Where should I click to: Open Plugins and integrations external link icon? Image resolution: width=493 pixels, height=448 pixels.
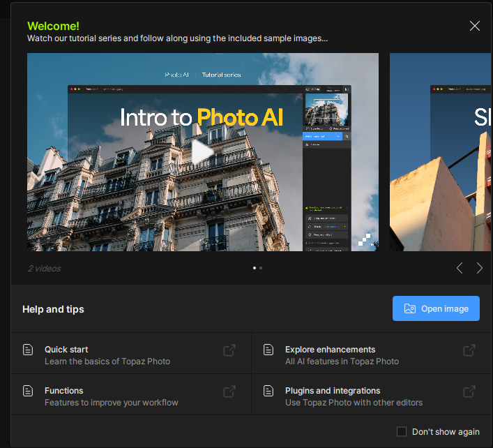(469, 391)
